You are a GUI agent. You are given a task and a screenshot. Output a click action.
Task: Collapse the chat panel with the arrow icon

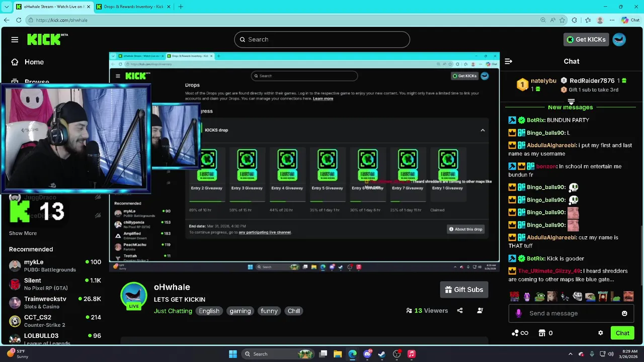[508, 61]
